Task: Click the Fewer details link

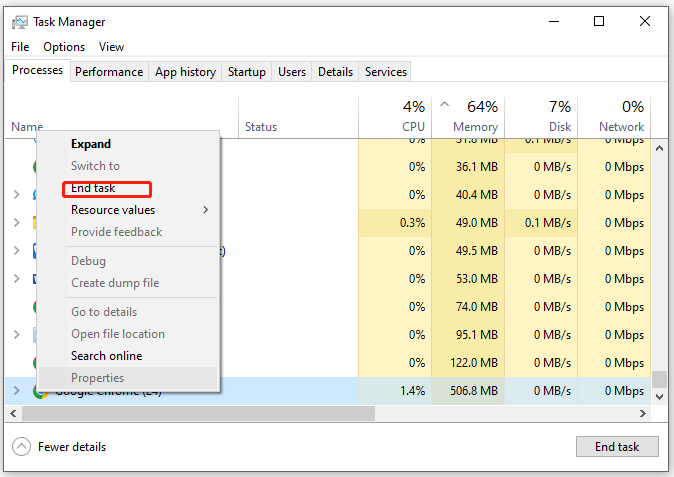Action: point(72,447)
